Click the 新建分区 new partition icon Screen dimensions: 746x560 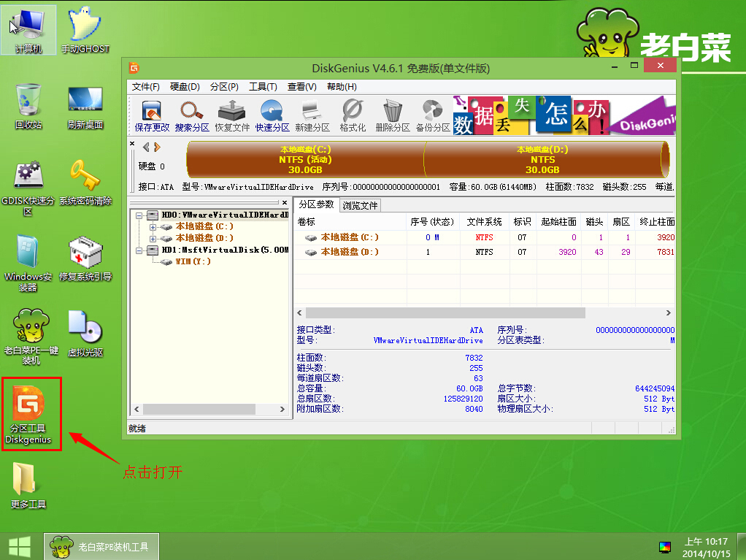point(312,115)
